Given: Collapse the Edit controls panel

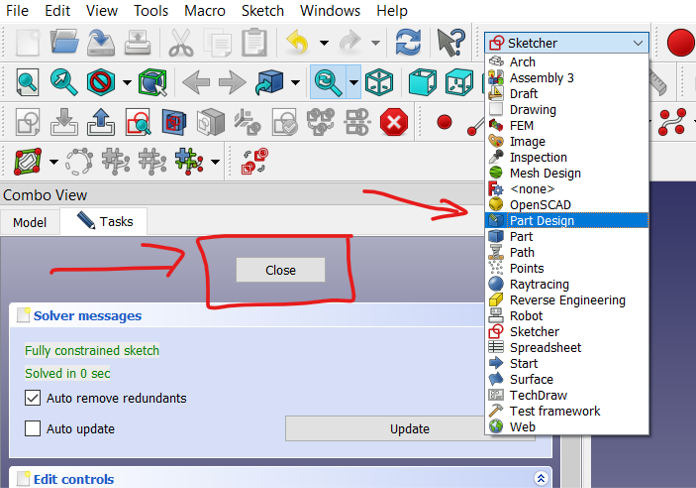Looking at the screenshot, I should 541,478.
